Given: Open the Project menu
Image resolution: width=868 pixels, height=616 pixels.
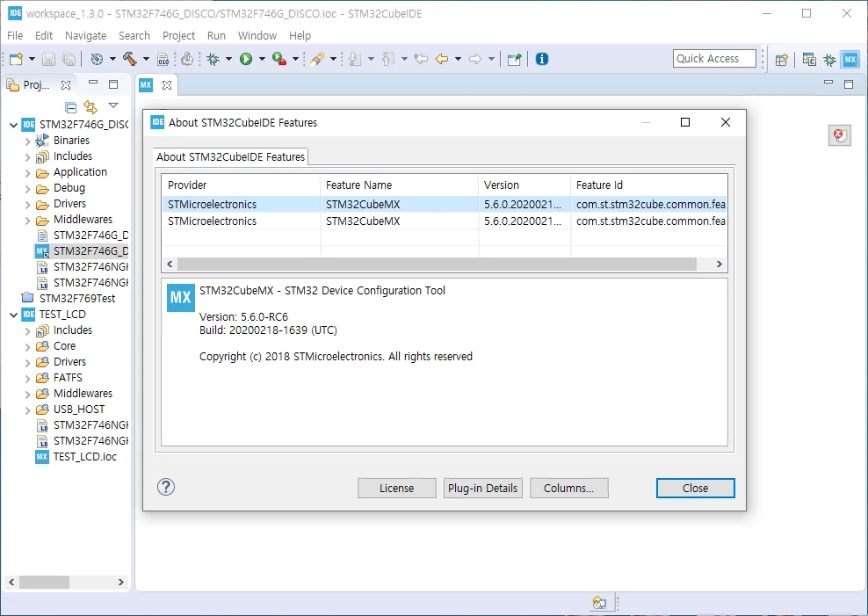Looking at the screenshot, I should pos(179,35).
